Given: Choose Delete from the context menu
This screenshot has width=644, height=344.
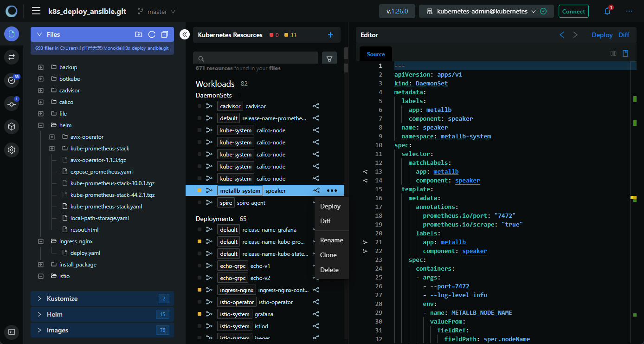Looking at the screenshot, I should (331, 270).
